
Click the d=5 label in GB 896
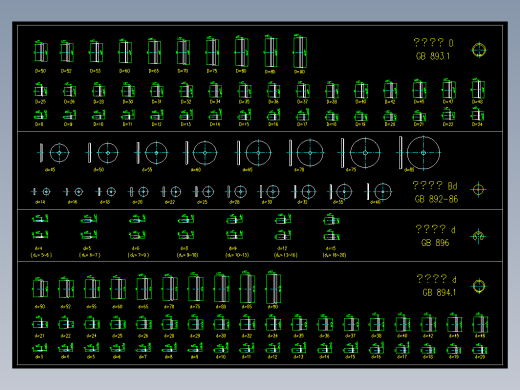87,248
